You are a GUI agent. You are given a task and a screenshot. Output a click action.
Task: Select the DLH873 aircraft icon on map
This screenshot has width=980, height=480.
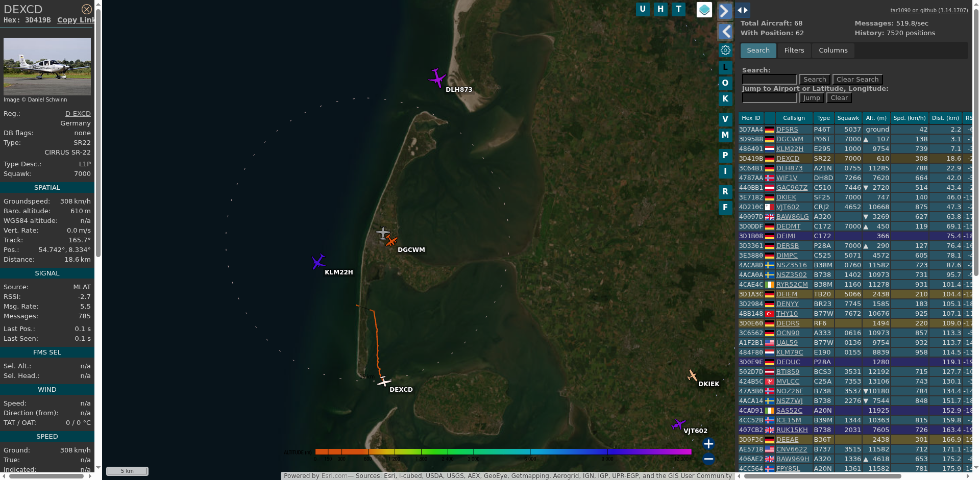coord(437,79)
